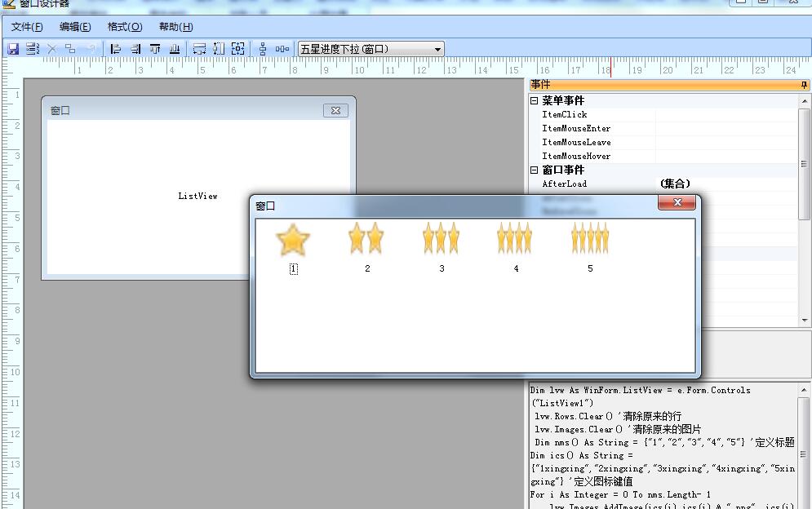Make selected controls the same width
This screenshot has height=509, width=812.
(199, 49)
